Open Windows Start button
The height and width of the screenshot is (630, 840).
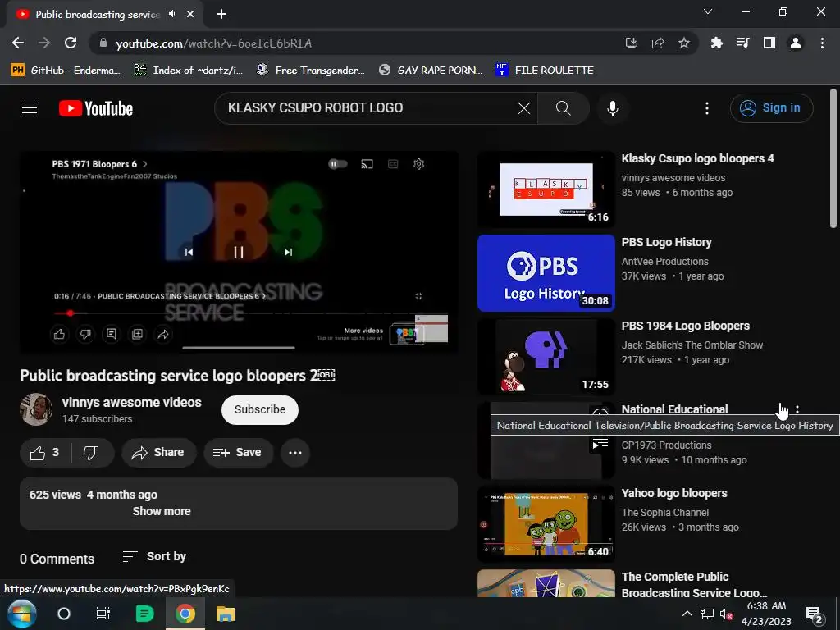[x=21, y=614]
